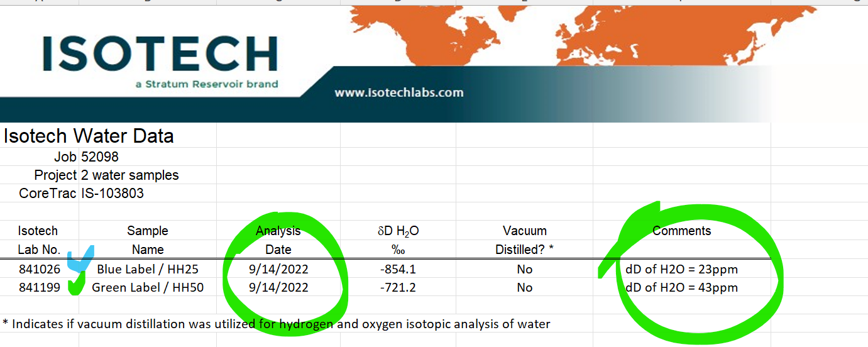
Task: Select the 9/14/2022 date in the HH50 row
Action: click(x=278, y=288)
